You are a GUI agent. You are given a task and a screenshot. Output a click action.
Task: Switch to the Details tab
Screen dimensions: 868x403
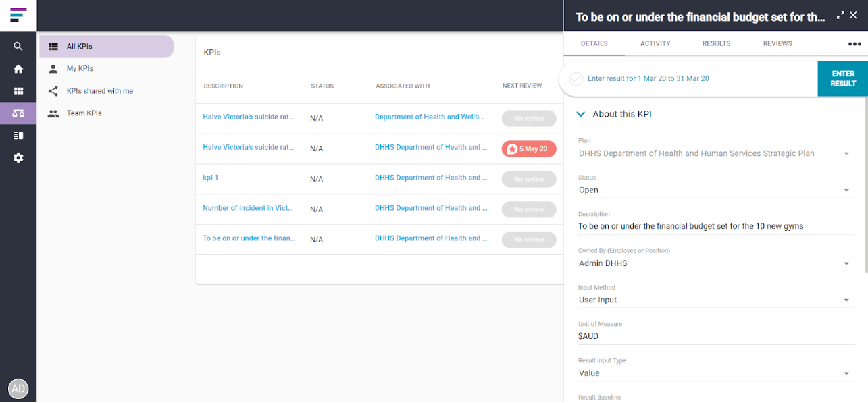[x=594, y=43]
